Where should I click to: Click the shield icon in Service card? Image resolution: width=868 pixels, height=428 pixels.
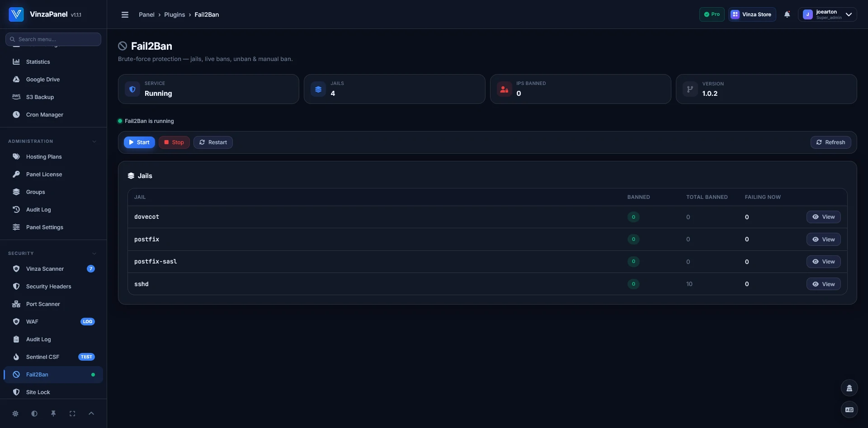(x=132, y=89)
